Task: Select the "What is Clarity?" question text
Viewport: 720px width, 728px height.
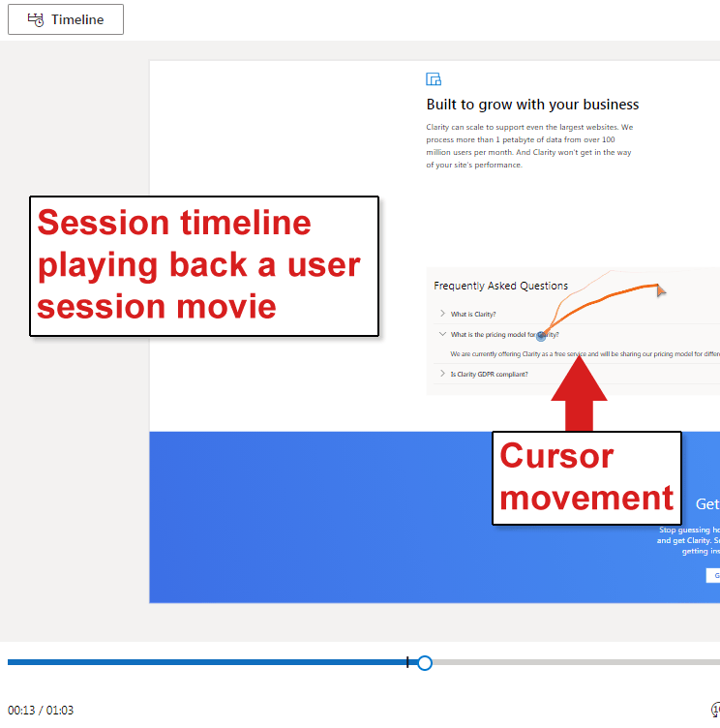Action: 473,314
